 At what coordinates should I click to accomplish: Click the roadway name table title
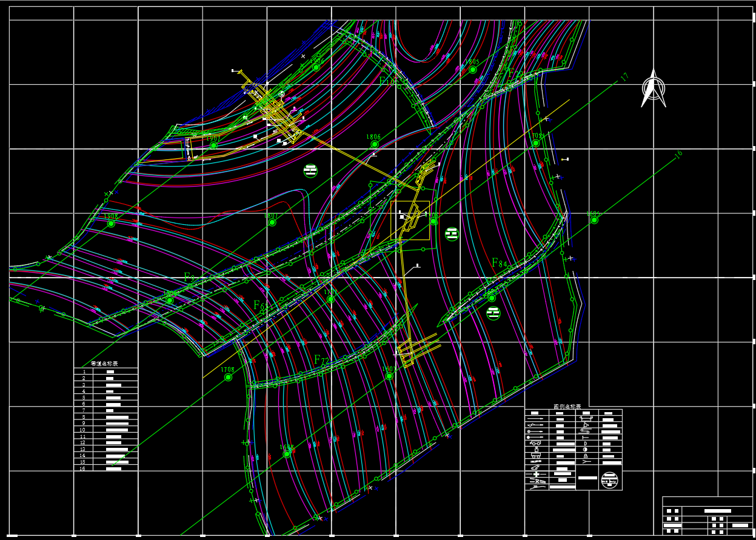104,364
